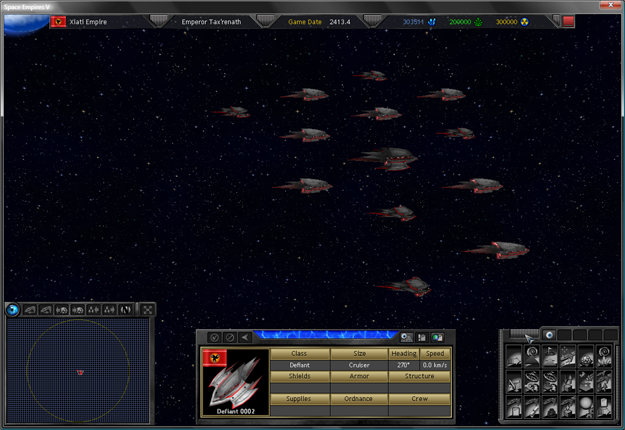Click the blue minerals resource icon

(x=432, y=22)
